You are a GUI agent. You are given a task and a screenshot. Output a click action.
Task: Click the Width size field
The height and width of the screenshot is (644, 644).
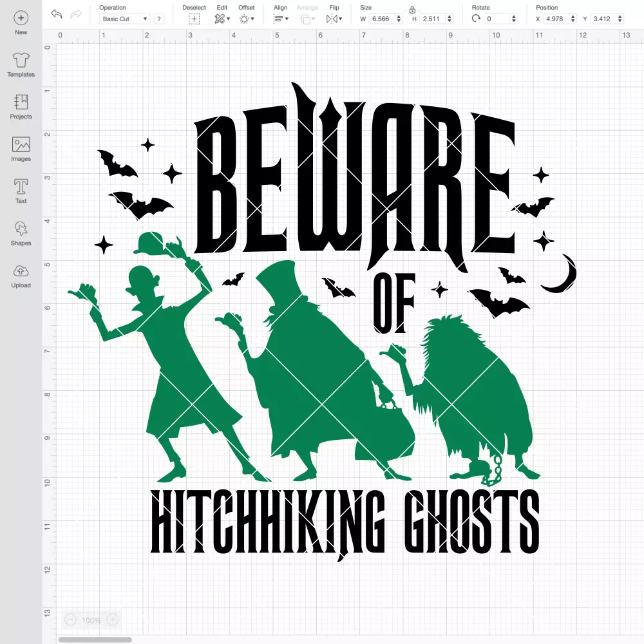pos(382,19)
